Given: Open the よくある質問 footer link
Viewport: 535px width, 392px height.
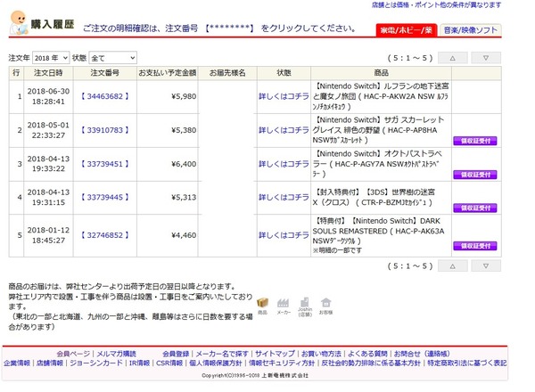Looking at the screenshot, I should tap(367, 354).
